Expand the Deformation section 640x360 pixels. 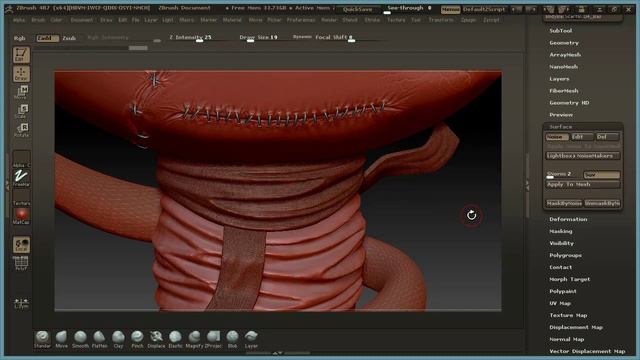coord(568,219)
